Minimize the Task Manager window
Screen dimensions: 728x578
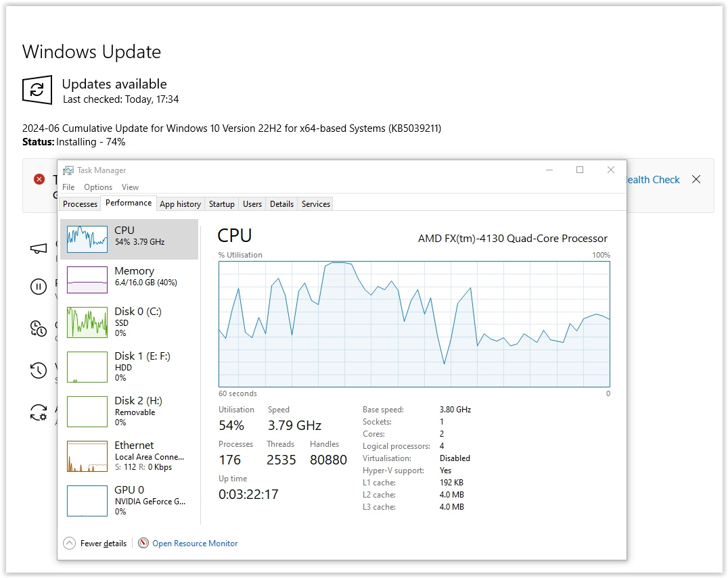(x=549, y=170)
